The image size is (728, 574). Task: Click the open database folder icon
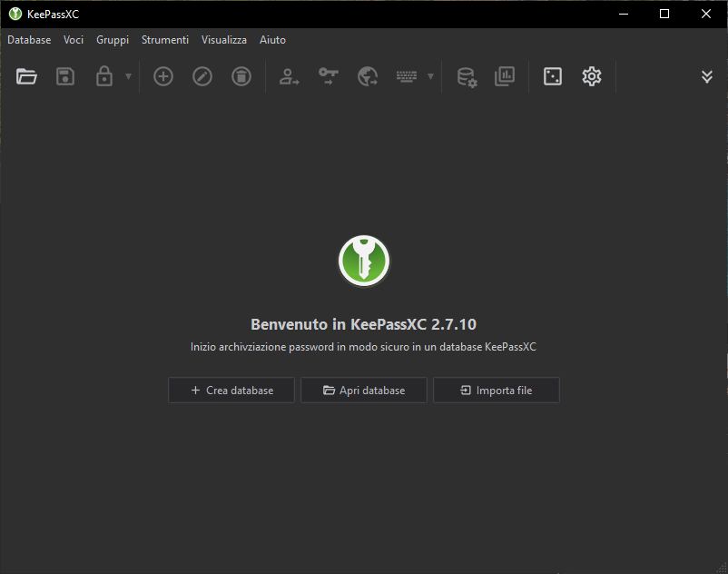tap(27, 77)
